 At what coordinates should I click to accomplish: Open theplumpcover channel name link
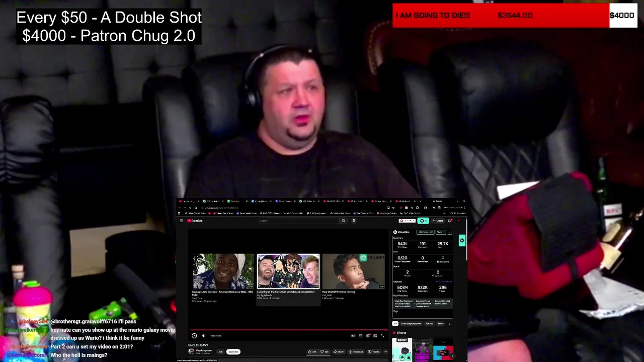coord(204,350)
